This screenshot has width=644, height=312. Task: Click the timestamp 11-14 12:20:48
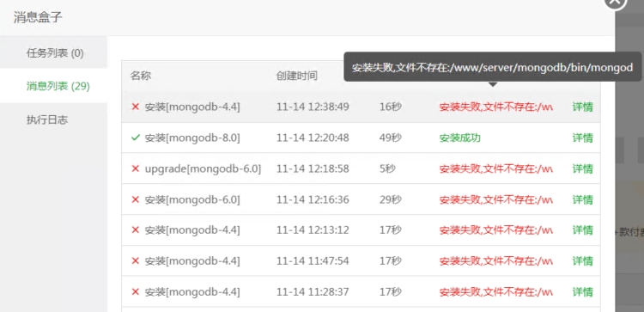coord(313,138)
